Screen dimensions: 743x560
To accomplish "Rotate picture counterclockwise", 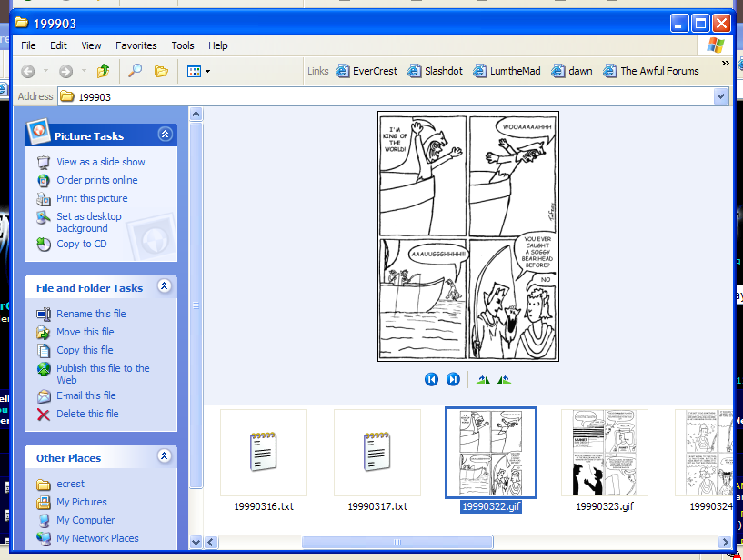I will (504, 379).
